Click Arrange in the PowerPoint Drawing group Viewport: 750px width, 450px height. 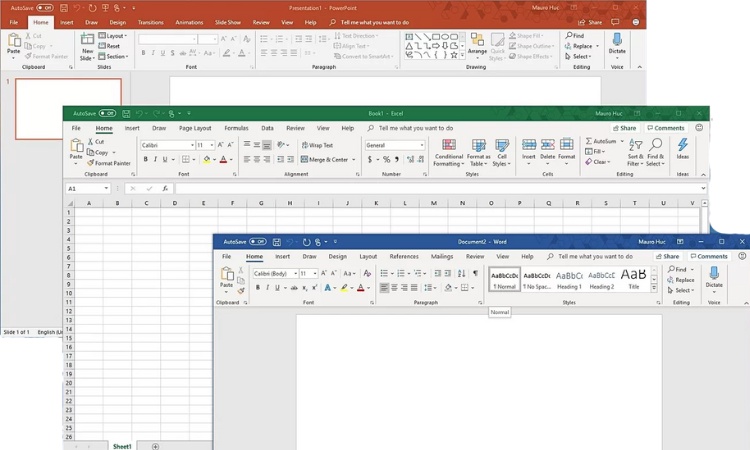pos(477,44)
